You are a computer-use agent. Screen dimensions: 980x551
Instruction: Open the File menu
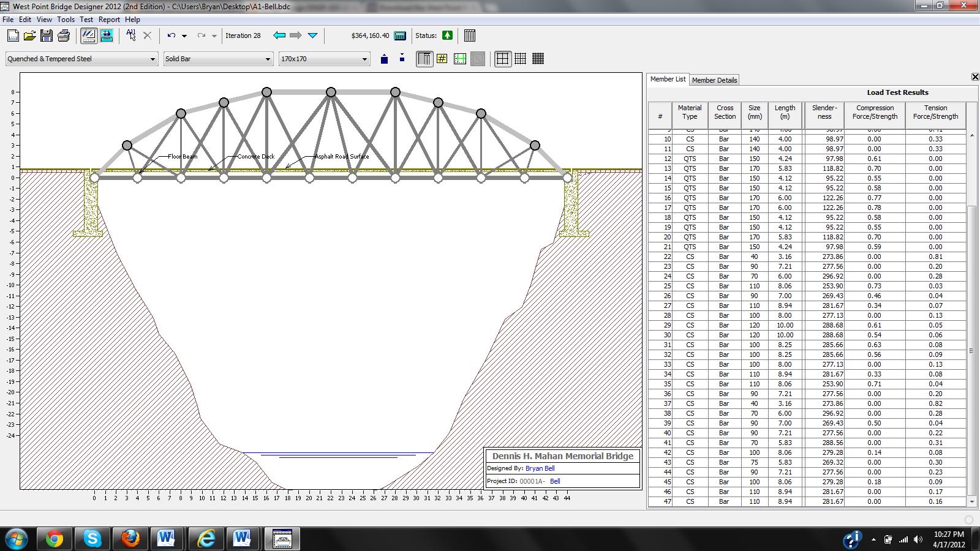coord(8,20)
